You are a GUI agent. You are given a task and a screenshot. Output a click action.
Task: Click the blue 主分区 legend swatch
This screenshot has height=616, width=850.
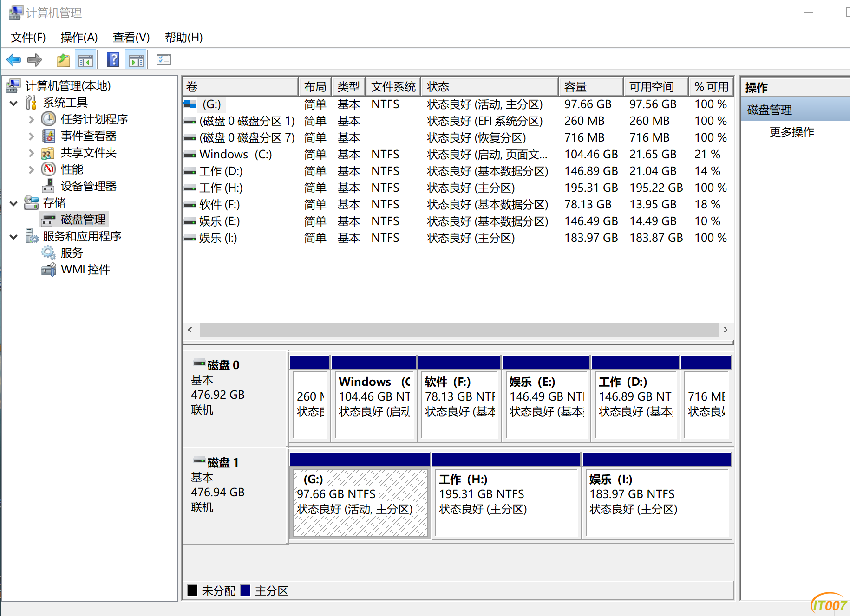246,590
